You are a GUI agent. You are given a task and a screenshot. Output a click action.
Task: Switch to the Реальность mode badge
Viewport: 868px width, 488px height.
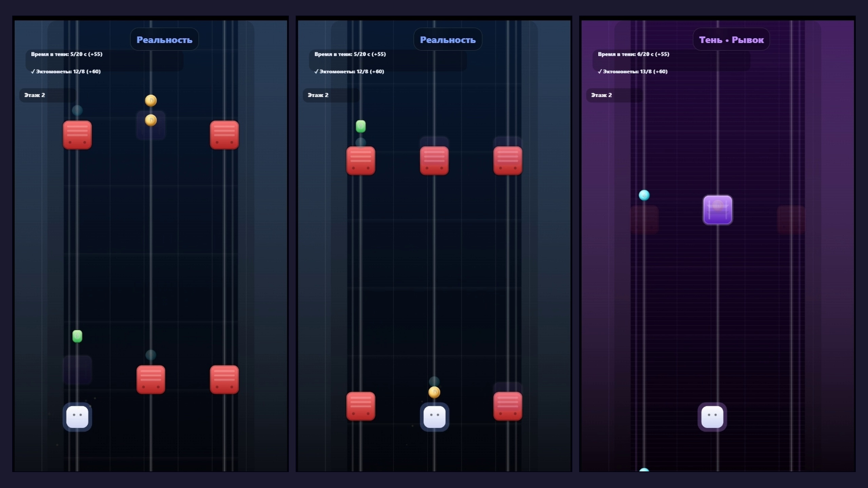(x=164, y=39)
